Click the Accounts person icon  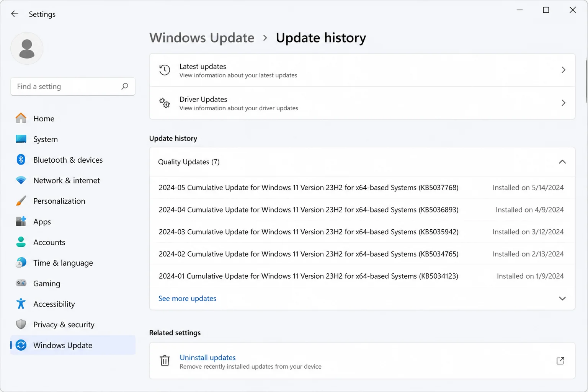[x=21, y=242]
